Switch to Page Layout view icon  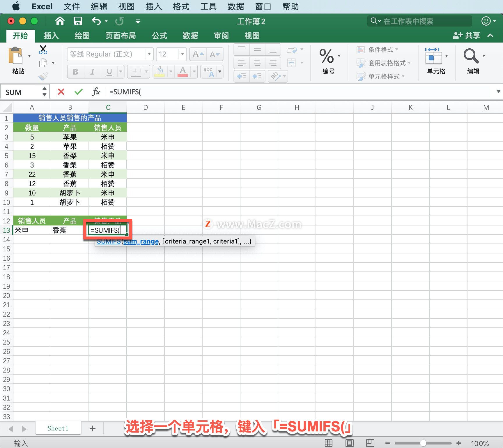click(x=349, y=443)
